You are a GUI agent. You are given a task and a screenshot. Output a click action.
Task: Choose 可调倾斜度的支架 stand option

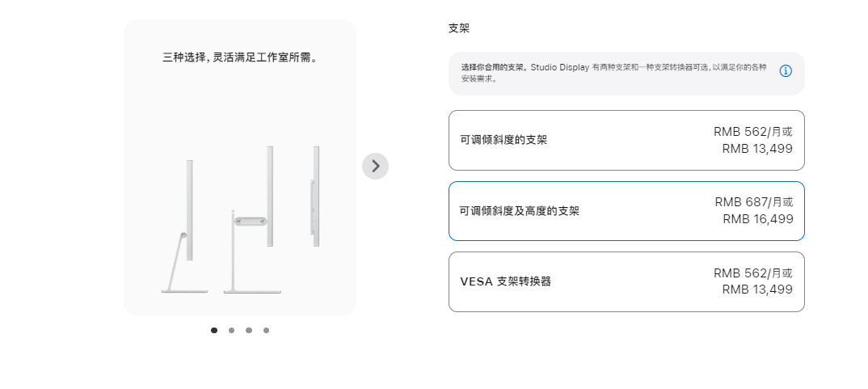[626, 140]
